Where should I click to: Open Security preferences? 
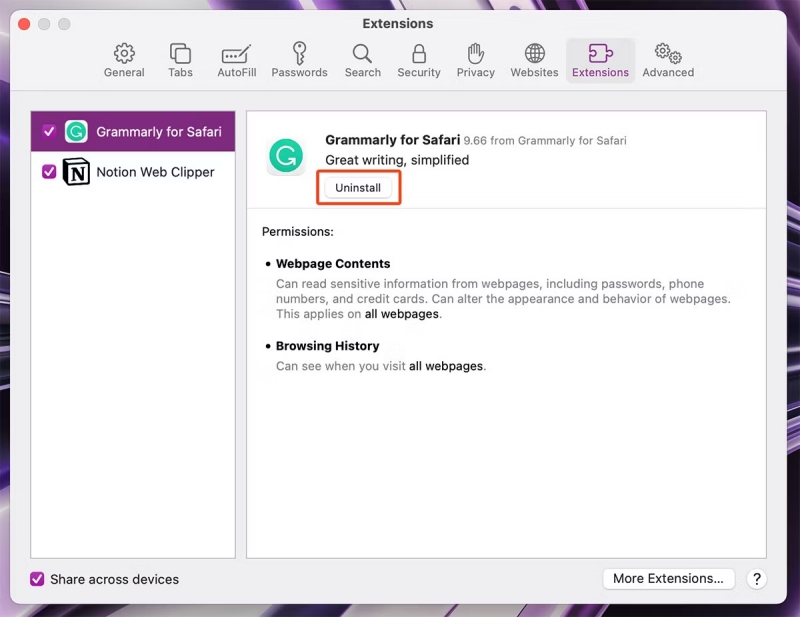(x=419, y=61)
